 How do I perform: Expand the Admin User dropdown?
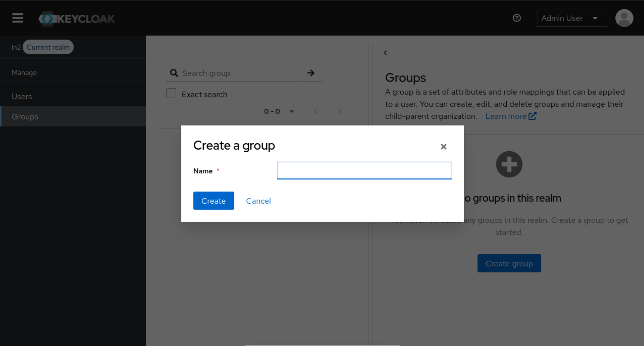(572, 18)
